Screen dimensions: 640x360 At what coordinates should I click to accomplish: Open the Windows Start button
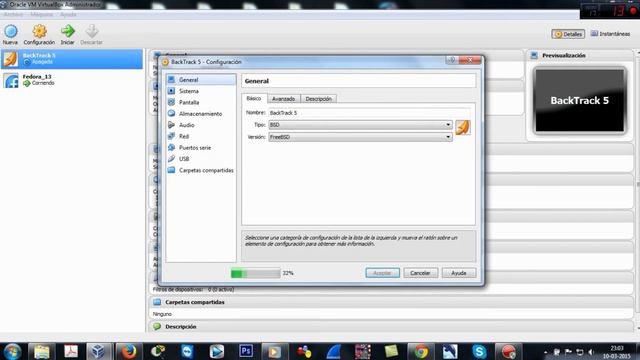[x=12, y=351]
